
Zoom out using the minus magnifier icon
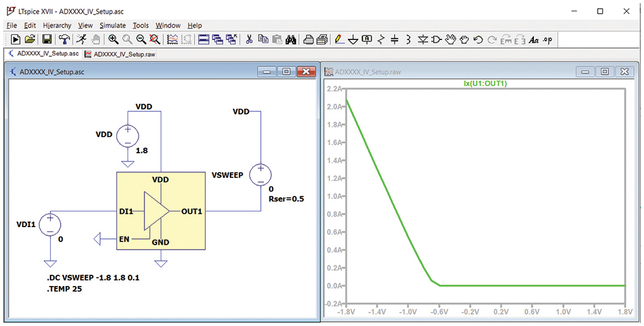point(141,39)
